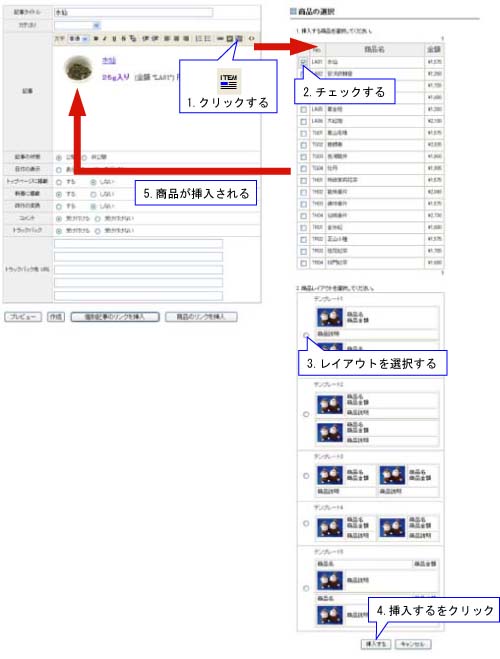Click the article title input field
Image resolution: width=500 pixels, height=659 pixels.
(x=133, y=12)
